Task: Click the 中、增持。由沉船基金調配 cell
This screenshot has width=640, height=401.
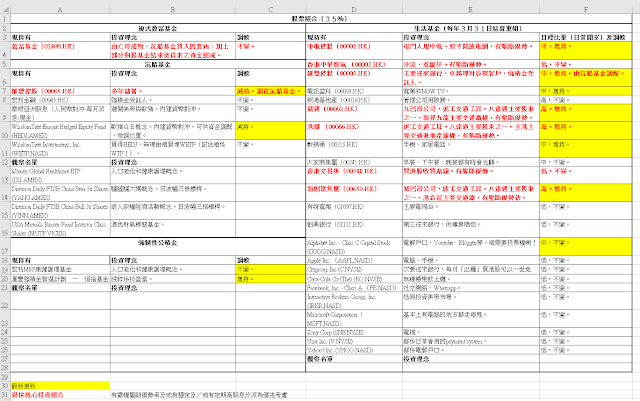Action: tap(586, 78)
